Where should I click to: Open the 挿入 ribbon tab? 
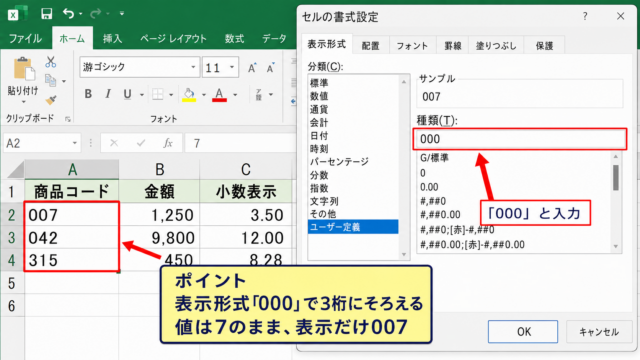coord(112,39)
